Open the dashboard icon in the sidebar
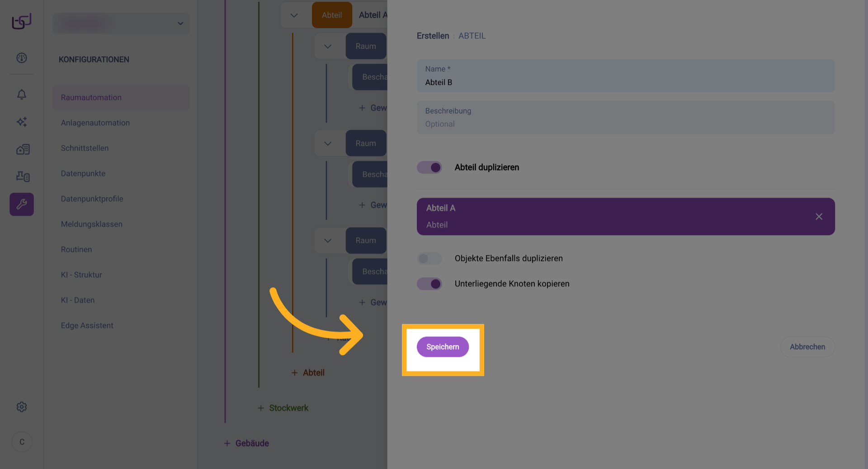Screen dimensions: 868x469 click(22, 58)
